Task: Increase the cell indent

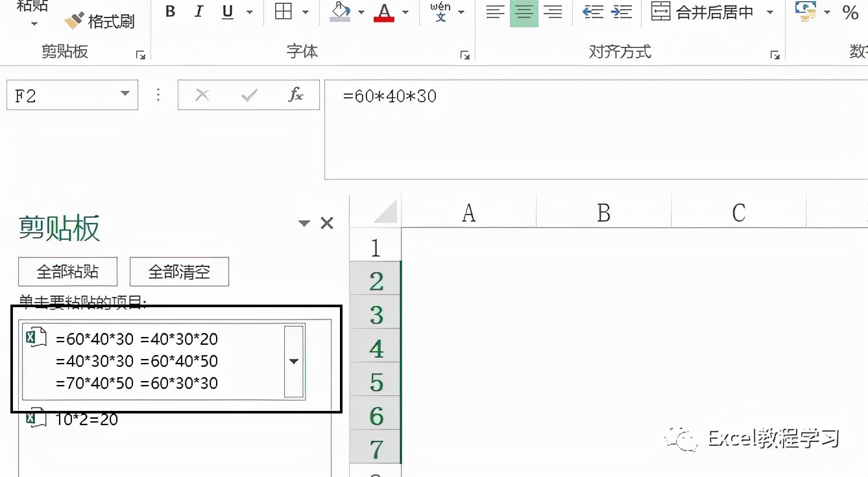Action: [x=621, y=12]
